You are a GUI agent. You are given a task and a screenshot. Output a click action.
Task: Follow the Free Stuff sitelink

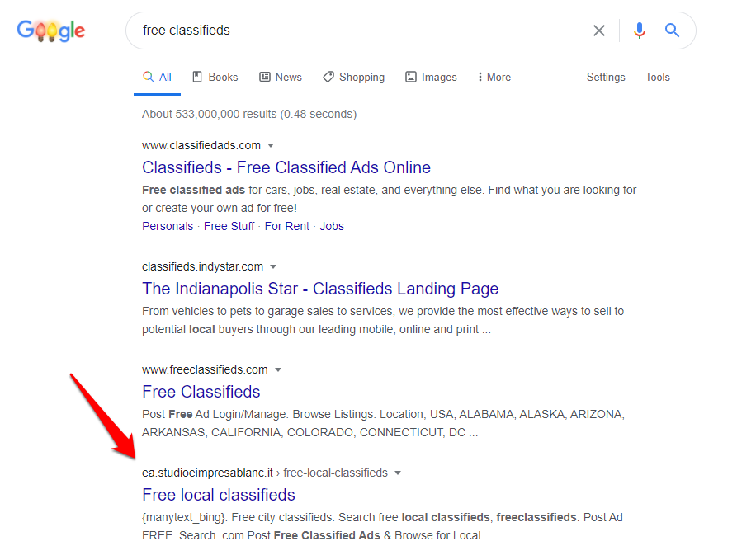tap(229, 226)
